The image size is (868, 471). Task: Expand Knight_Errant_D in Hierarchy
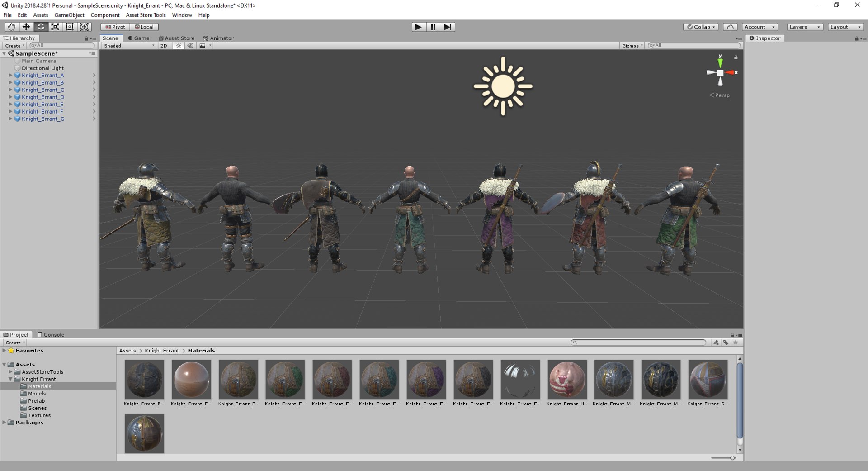point(10,97)
